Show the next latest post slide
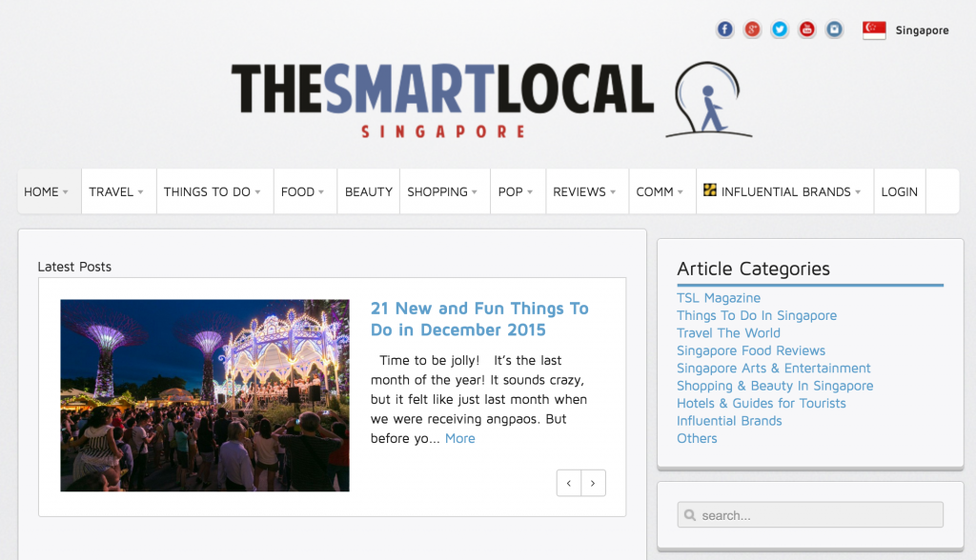 593,483
